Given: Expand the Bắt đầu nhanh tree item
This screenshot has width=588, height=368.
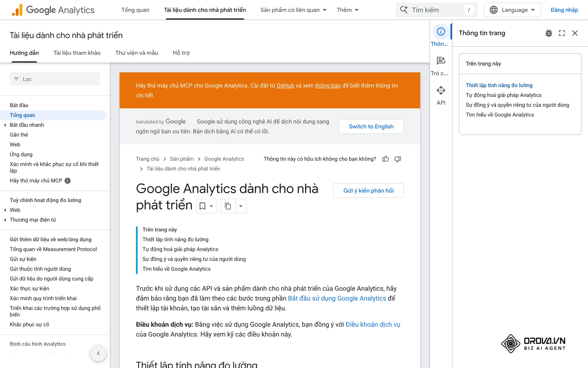Looking at the screenshot, I should point(6,125).
